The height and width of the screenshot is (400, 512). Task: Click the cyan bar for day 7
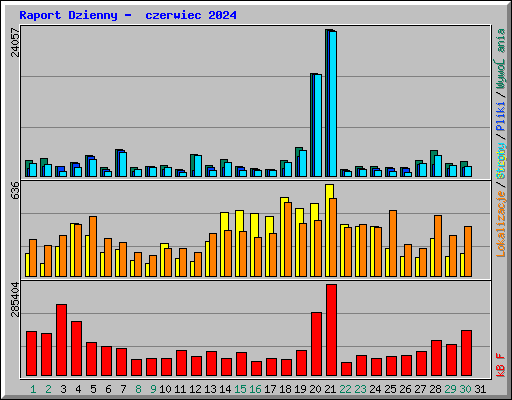[123, 164]
